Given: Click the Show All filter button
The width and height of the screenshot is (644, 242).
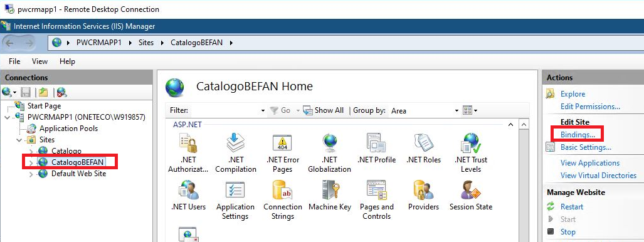Looking at the screenshot, I should (x=323, y=110).
